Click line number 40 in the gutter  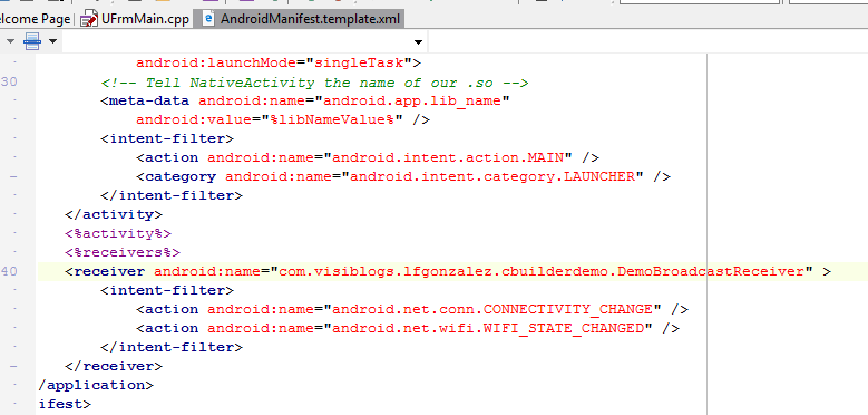coord(9,272)
